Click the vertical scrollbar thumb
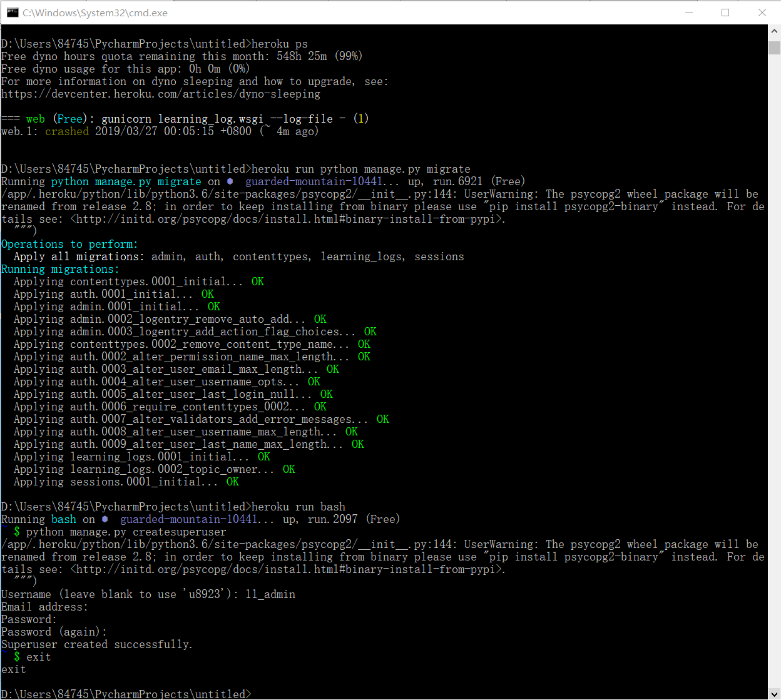Screen dimensions: 781x700 click(774, 48)
